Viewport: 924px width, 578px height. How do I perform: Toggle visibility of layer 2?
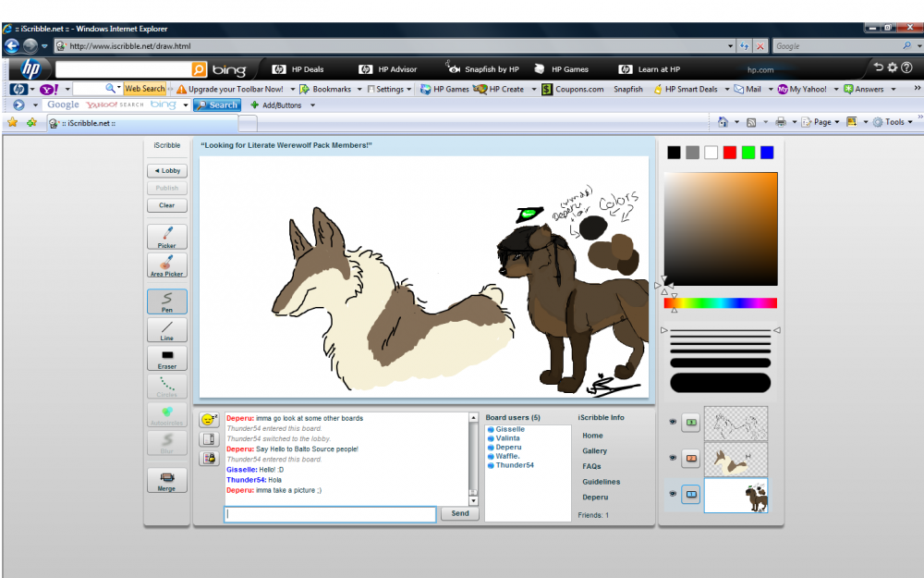pos(673,458)
